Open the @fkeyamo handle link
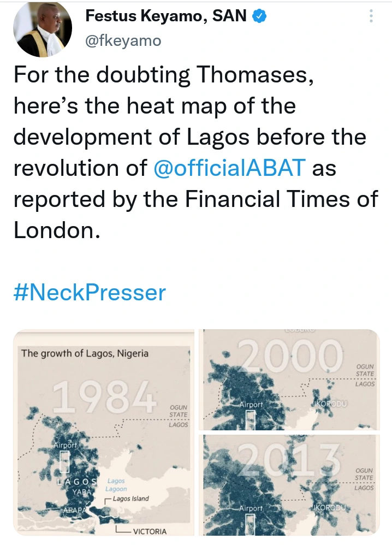 pos(123,40)
